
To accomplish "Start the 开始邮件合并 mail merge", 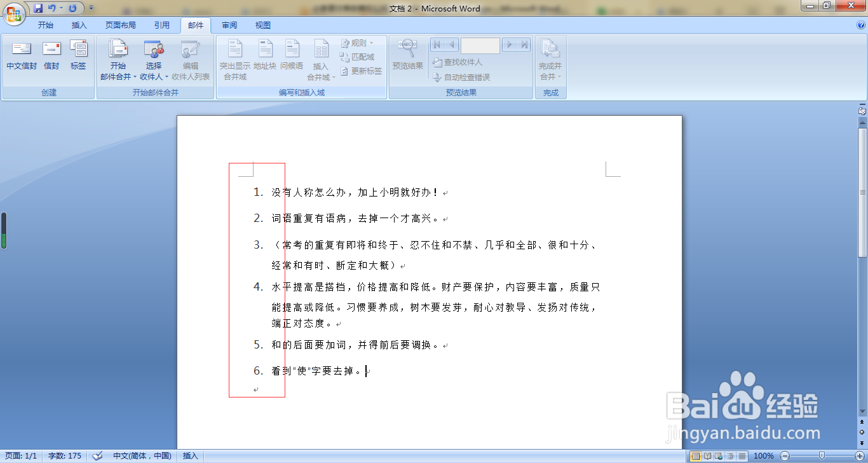I will pos(118,60).
